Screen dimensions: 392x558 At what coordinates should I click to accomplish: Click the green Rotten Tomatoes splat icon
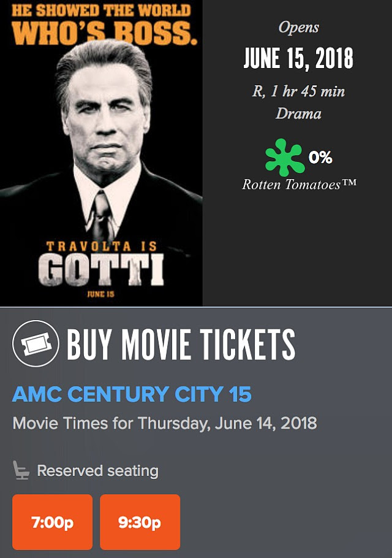point(284,158)
